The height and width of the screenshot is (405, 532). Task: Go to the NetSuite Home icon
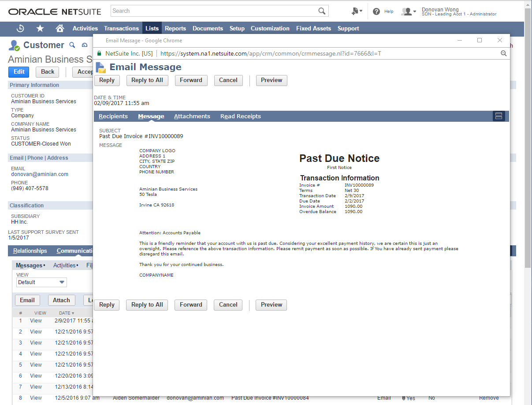pyautogui.click(x=60, y=28)
